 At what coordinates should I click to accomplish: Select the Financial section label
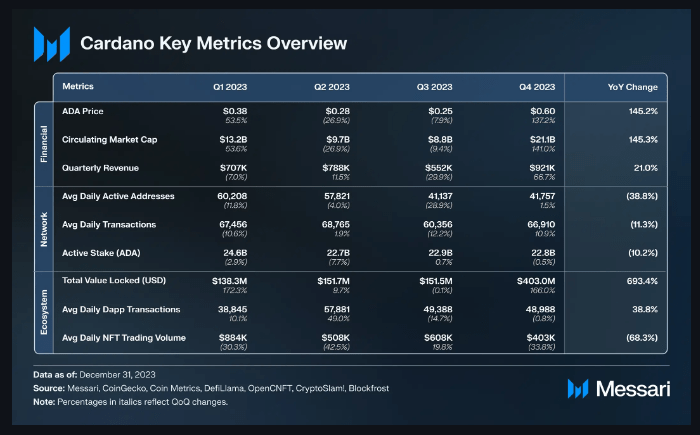pos(45,142)
